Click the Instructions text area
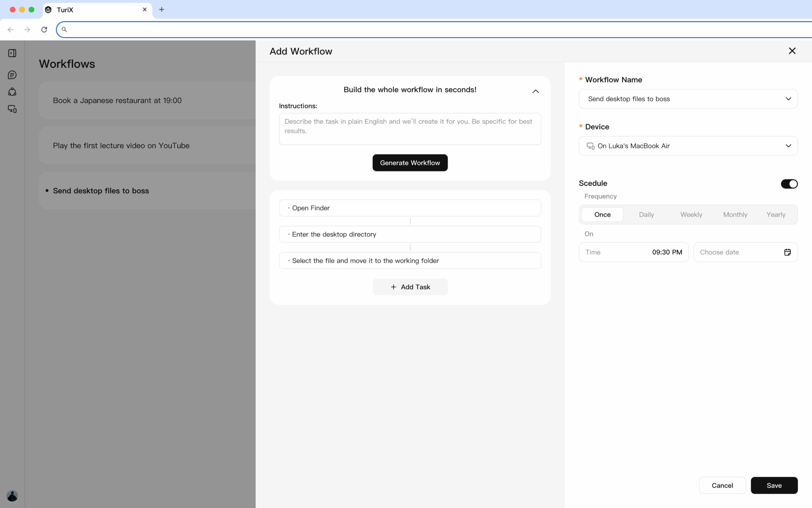 (x=410, y=129)
